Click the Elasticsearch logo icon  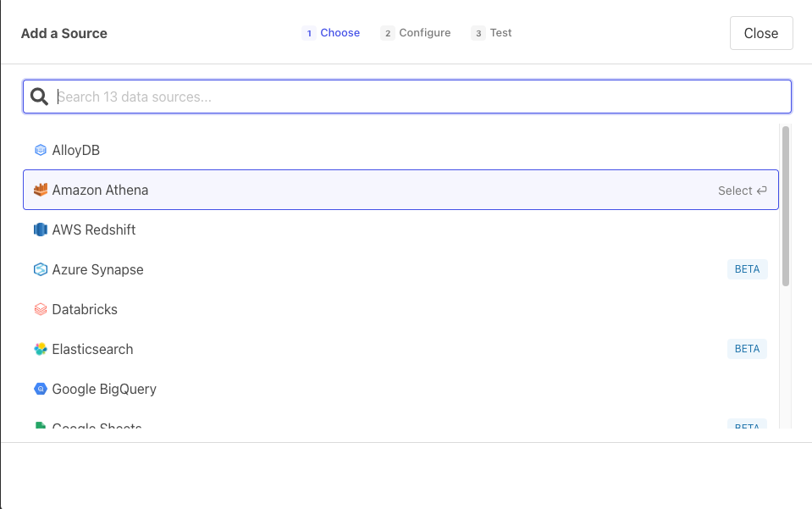[40, 349]
